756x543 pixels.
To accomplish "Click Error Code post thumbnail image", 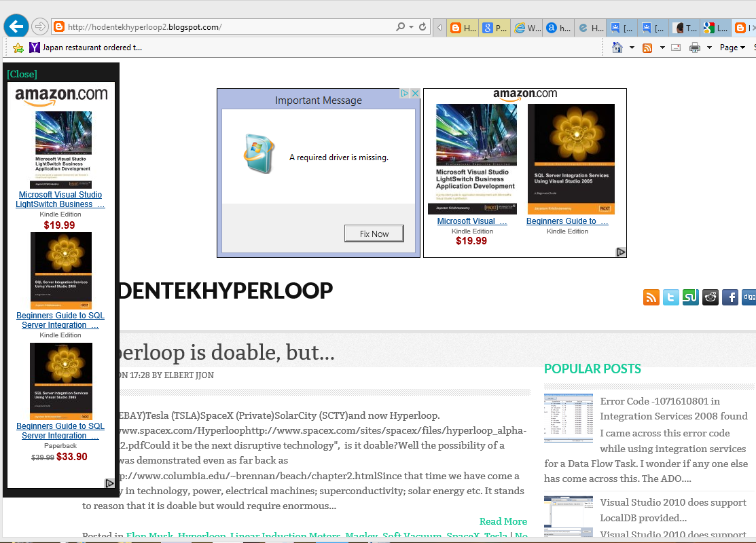I will (569, 417).
